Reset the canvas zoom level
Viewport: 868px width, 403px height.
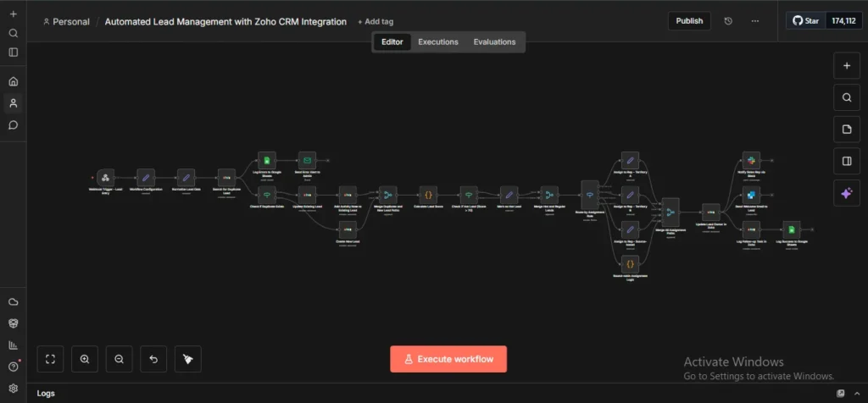153,359
